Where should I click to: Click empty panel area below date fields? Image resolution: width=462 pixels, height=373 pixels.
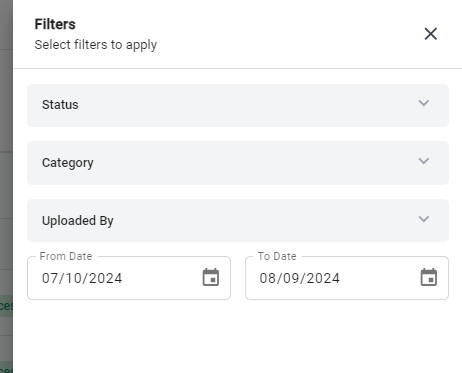pyautogui.click(x=237, y=337)
